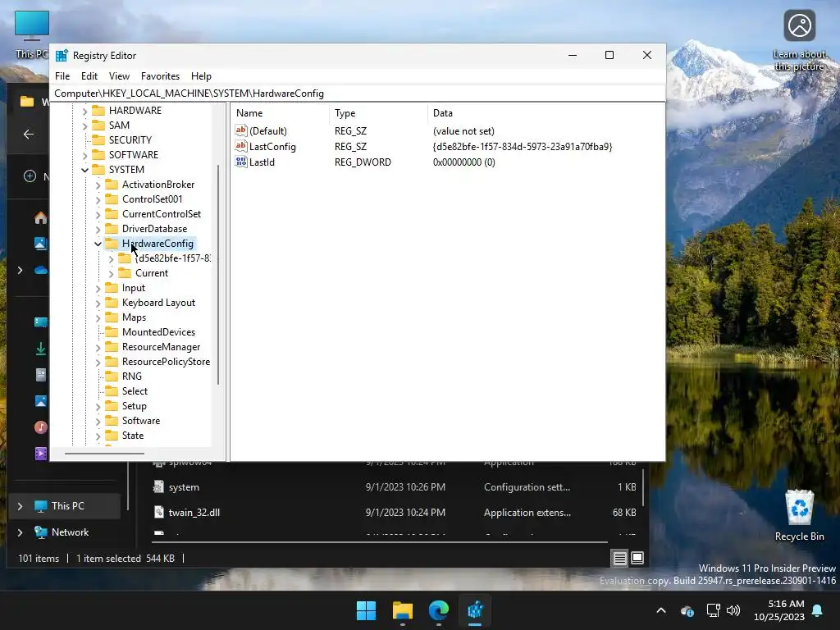840x630 pixels.
Task: Open the View menu in Registry Editor
Action: point(119,76)
